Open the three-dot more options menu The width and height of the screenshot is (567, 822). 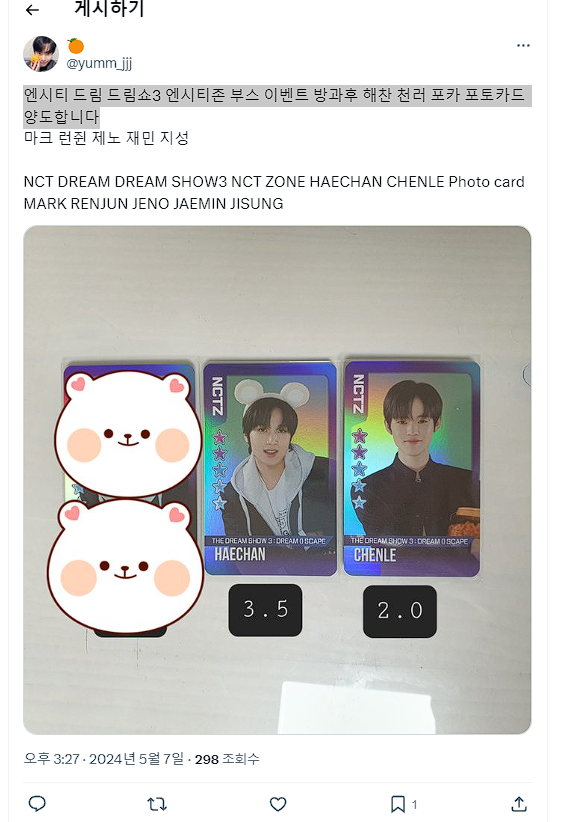(523, 46)
